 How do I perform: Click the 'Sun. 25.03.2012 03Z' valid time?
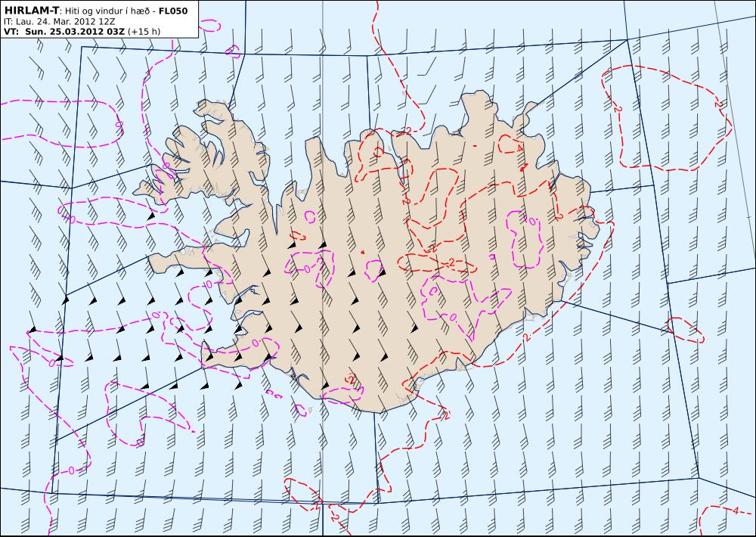point(75,32)
